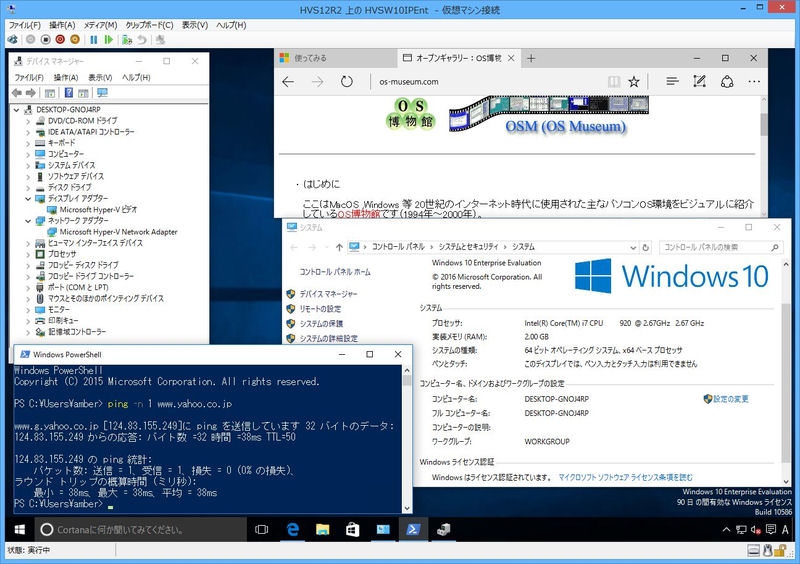Create a VM checkpoint from toolbar
The width and height of the screenshot is (800, 564).
coord(127,39)
